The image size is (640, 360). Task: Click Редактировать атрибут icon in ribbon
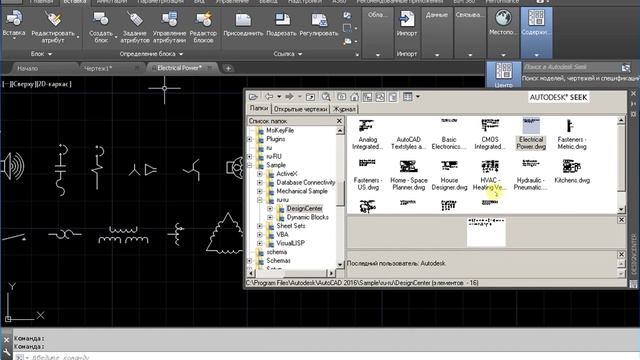pyautogui.click(x=53, y=20)
